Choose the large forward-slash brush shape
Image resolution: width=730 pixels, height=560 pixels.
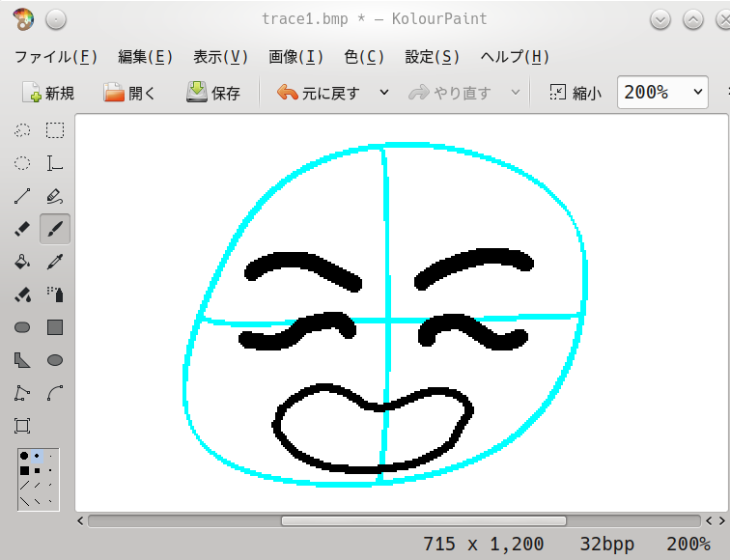point(24,486)
